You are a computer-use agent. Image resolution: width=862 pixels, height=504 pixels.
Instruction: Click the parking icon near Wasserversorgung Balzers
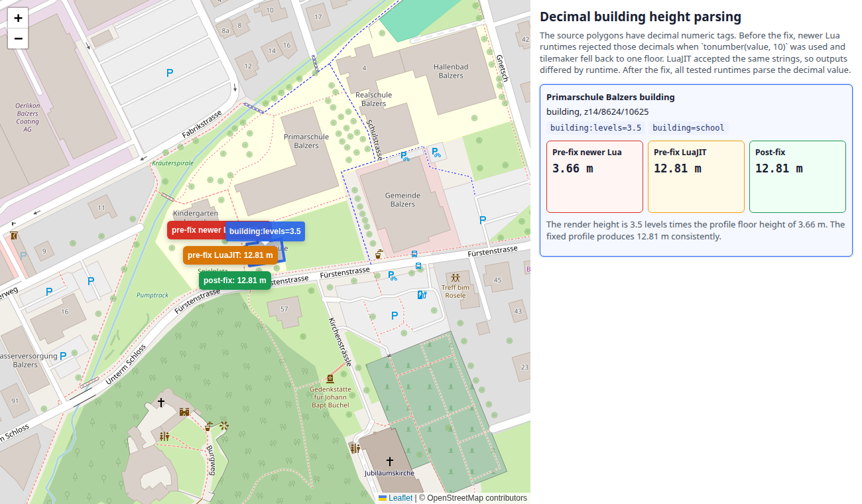point(63,356)
